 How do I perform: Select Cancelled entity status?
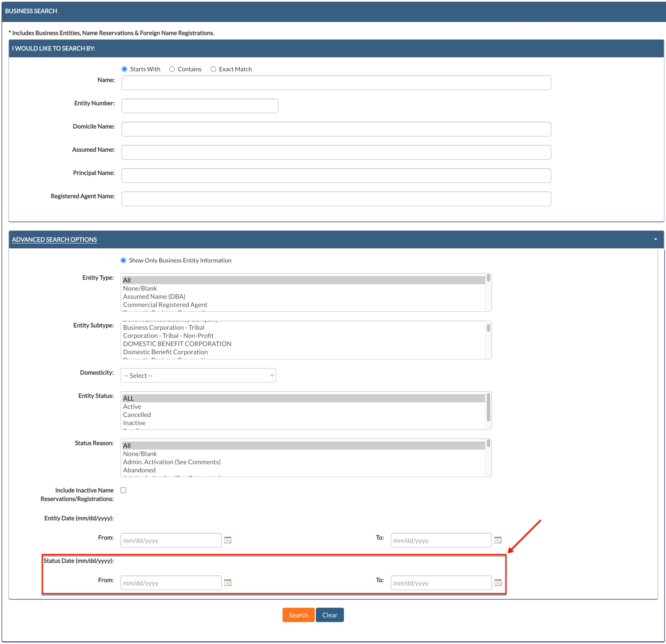303,415
